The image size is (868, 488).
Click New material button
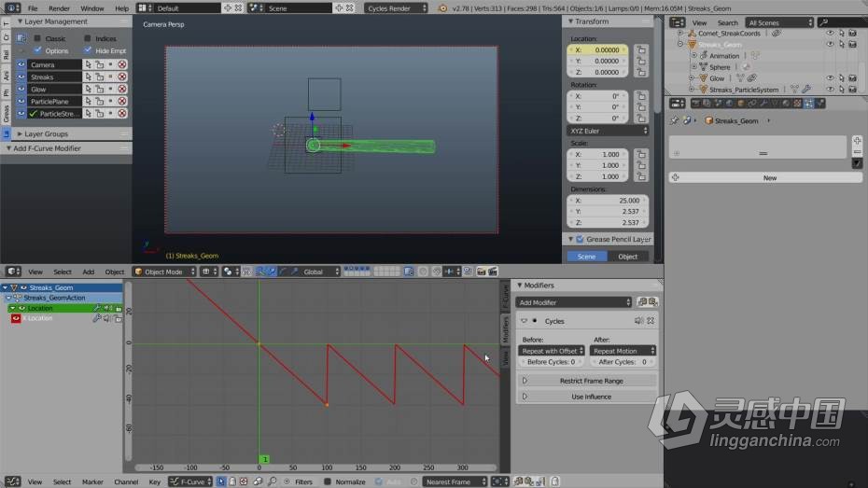[x=766, y=177]
